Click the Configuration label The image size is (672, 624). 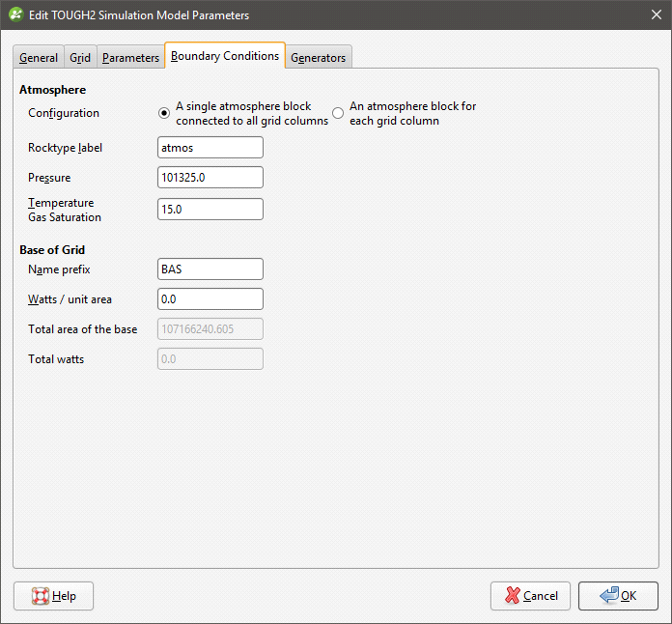64,113
